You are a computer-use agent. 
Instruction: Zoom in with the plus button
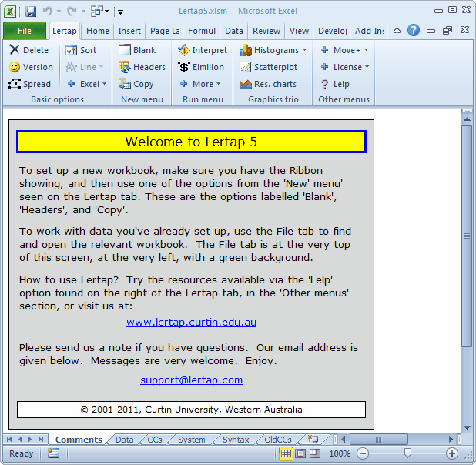[x=452, y=453]
